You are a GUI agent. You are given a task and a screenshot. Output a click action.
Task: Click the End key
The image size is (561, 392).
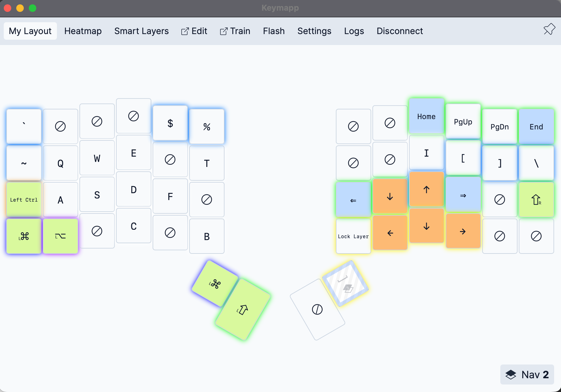(536, 127)
